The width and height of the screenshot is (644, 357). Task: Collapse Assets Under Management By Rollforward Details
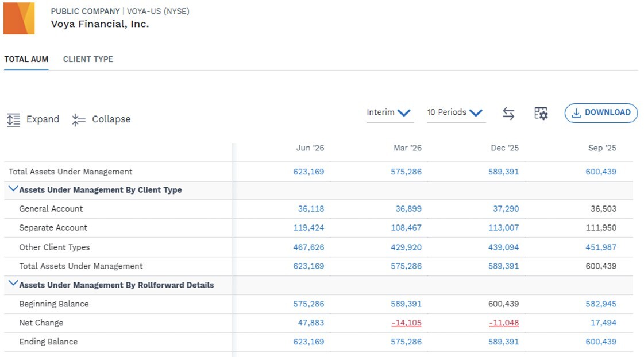pyautogui.click(x=13, y=283)
